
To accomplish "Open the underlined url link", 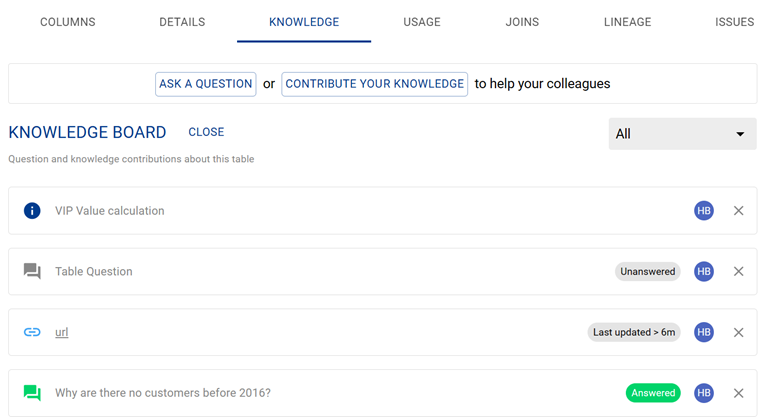I will tap(62, 332).
